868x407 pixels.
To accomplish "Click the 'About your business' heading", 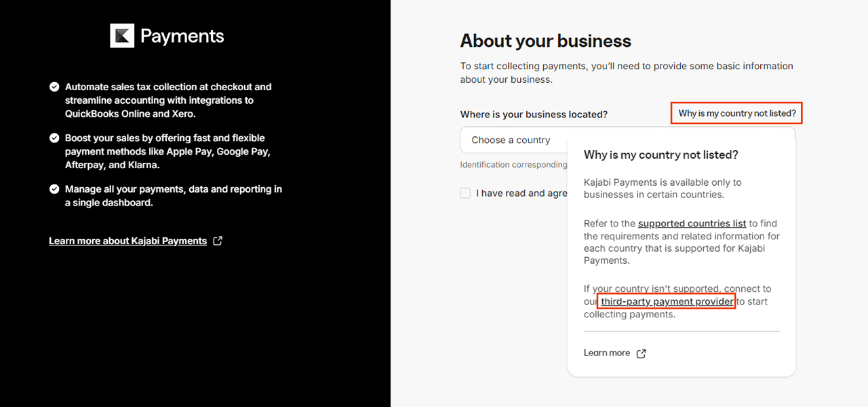I will (x=545, y=41).
